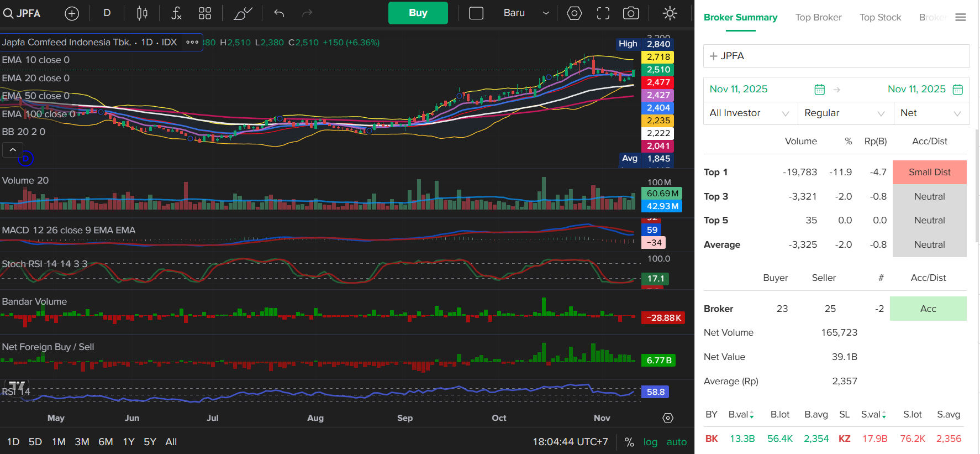
Task: Take a chart snapshot with camera icon
Action: click(x=631, y=13)
